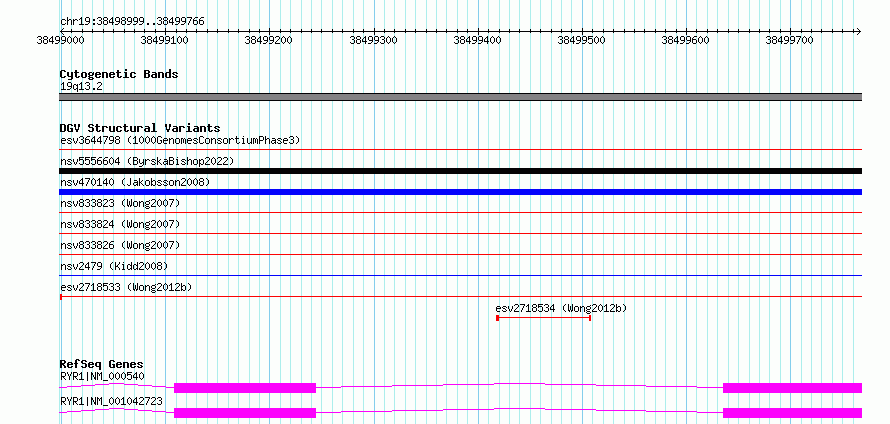Open variant nsv2479 (Kidd2008) label

(x=114, y=266)
